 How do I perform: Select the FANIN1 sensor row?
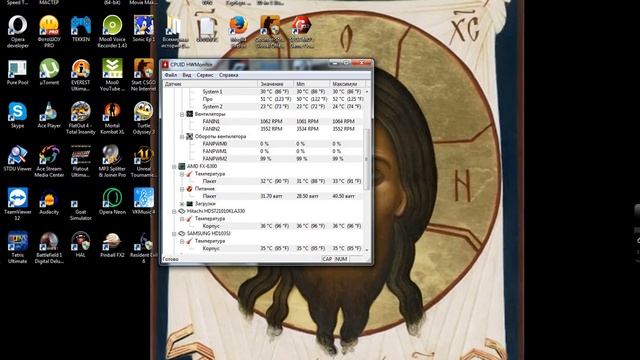tap(262, 121)
